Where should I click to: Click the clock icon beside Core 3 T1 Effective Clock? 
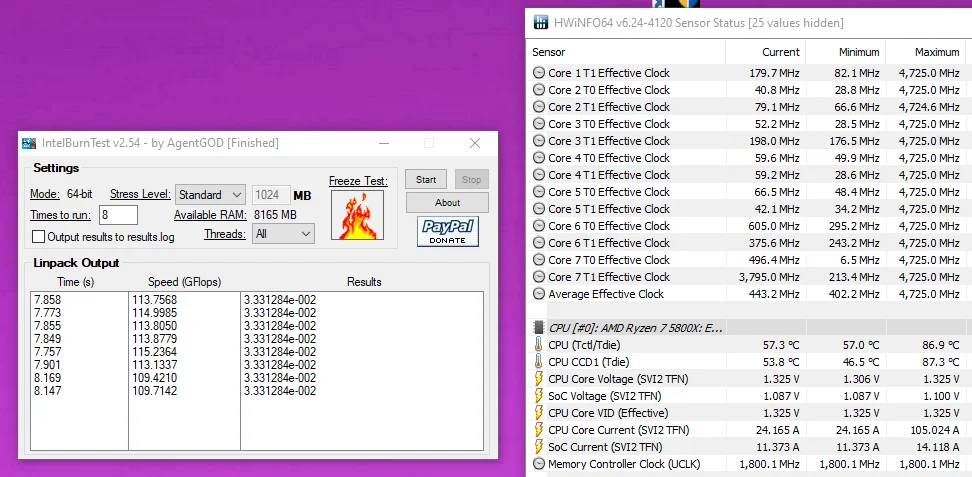(539, 141)
